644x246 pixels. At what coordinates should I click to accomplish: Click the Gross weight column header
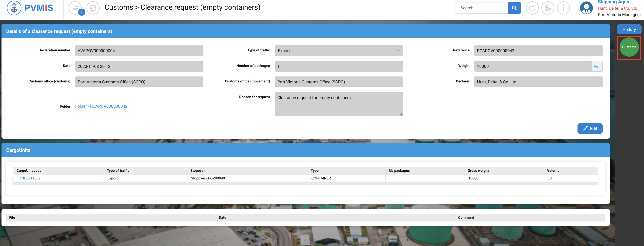pyautogui.click(x=478, y=171)
